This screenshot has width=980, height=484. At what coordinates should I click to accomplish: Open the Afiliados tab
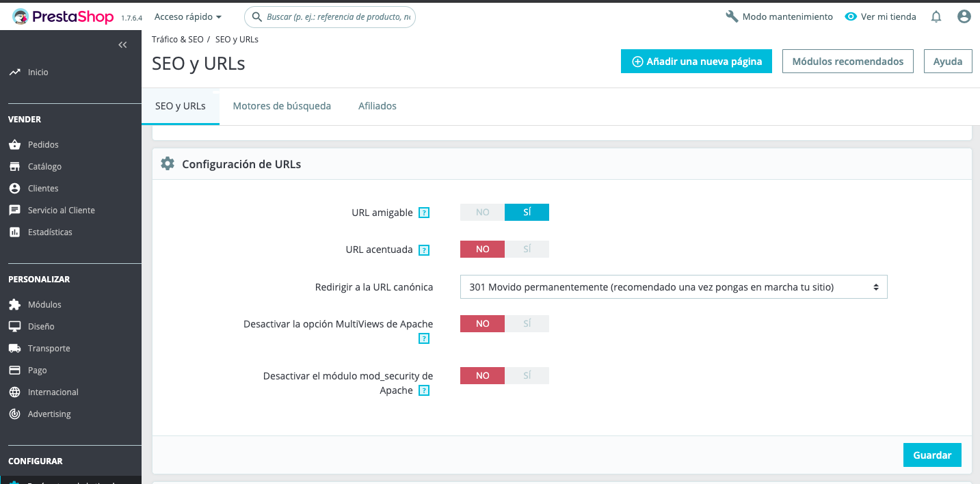coord(378,106)
